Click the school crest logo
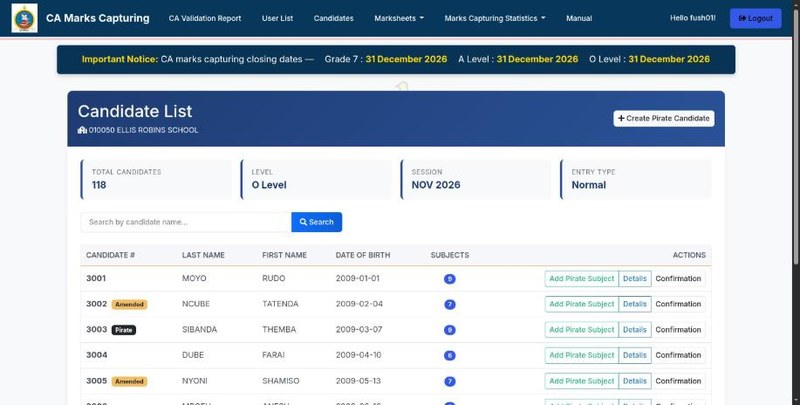The width and height of the screenshot is (800, 405). pyautogui.click(x=24, y=18)
